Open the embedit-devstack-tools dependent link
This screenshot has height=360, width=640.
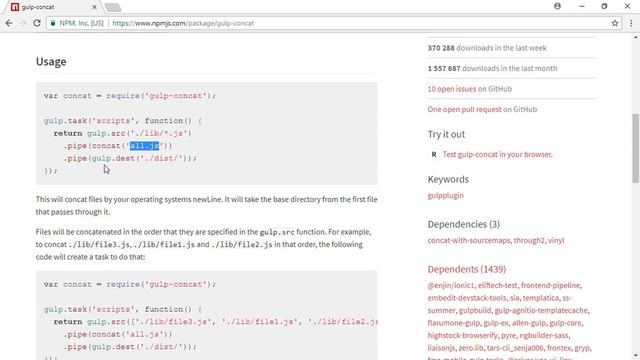467,298
